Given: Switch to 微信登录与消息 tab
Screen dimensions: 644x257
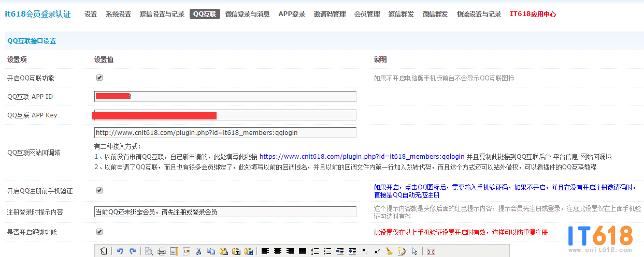Looking at the screenshot, I should (248, 14).
